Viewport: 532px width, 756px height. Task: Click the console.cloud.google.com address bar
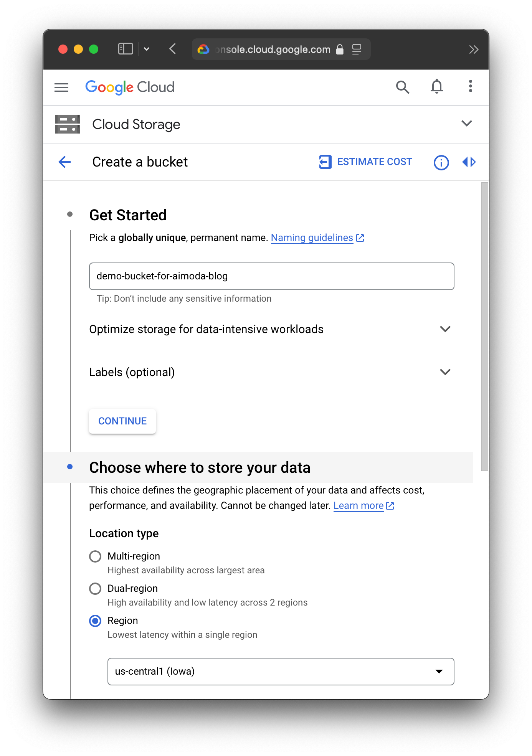(x=281, y=49)
